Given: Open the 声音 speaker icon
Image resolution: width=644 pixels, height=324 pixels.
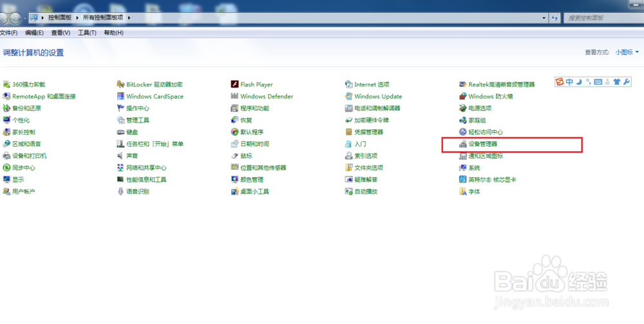Looking at the screenshot, I should [x=120, y=156].
